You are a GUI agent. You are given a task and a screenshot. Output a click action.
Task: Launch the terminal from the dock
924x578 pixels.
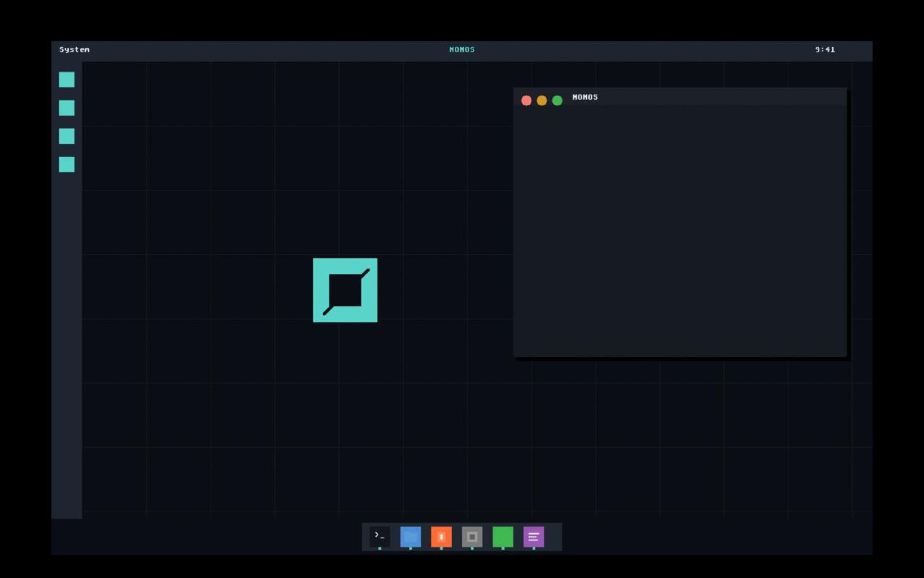click(x=380, y=537)
